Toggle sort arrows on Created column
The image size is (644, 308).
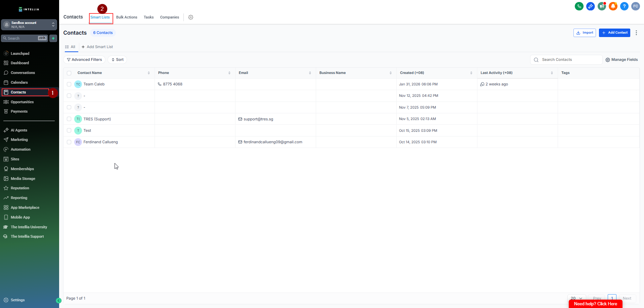(471, 73)
